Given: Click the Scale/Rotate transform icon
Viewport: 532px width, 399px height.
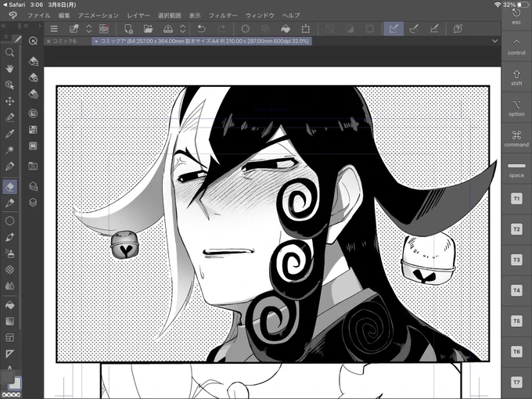Looking at the screenshot, I should (x=305, y=29).
